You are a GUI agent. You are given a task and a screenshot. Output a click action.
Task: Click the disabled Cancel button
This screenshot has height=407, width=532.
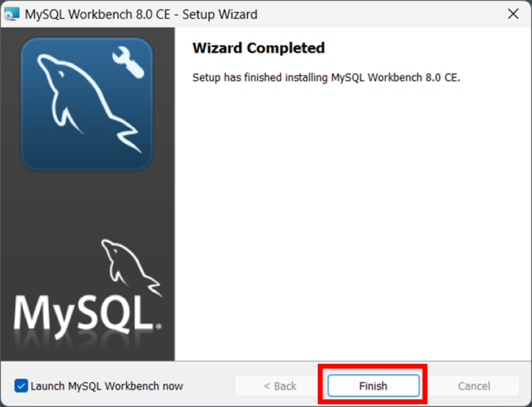474,386
